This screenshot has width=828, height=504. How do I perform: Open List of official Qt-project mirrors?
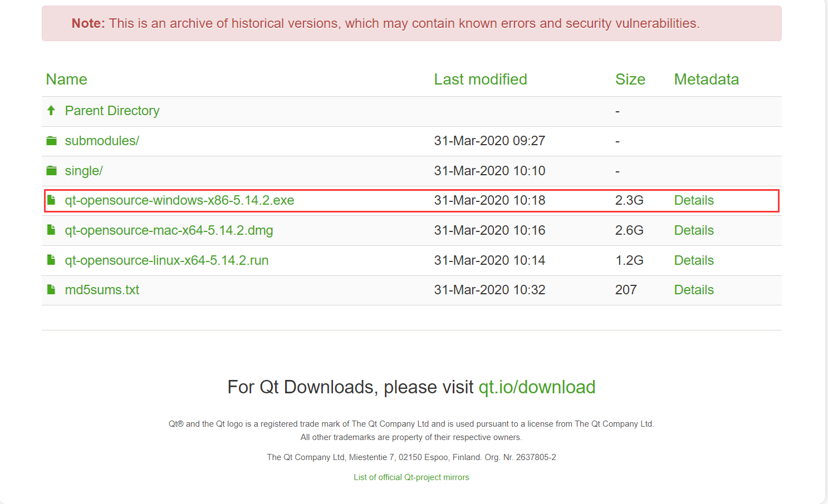[411, 477]
